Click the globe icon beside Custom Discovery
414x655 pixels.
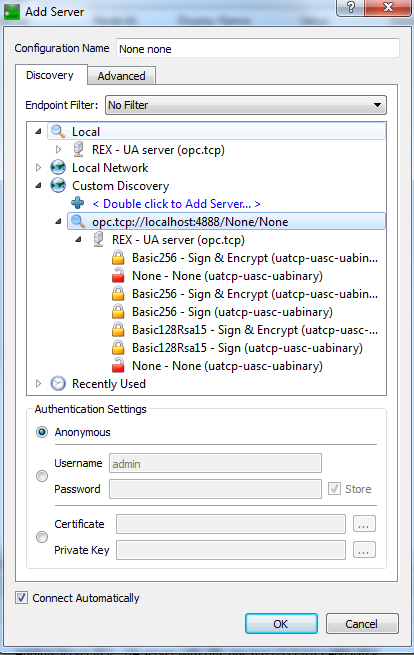(58, 185)
